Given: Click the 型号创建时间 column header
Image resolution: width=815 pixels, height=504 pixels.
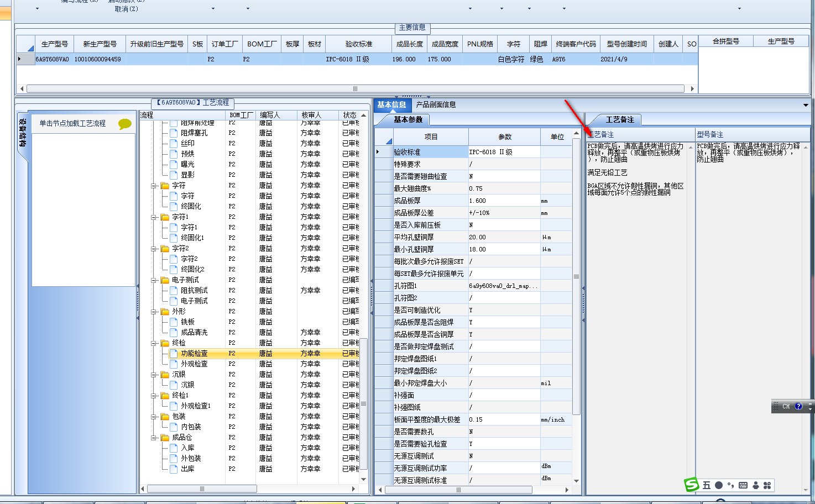Looking at the screenshot, I should pyautogui.click(x=626, y=44).
